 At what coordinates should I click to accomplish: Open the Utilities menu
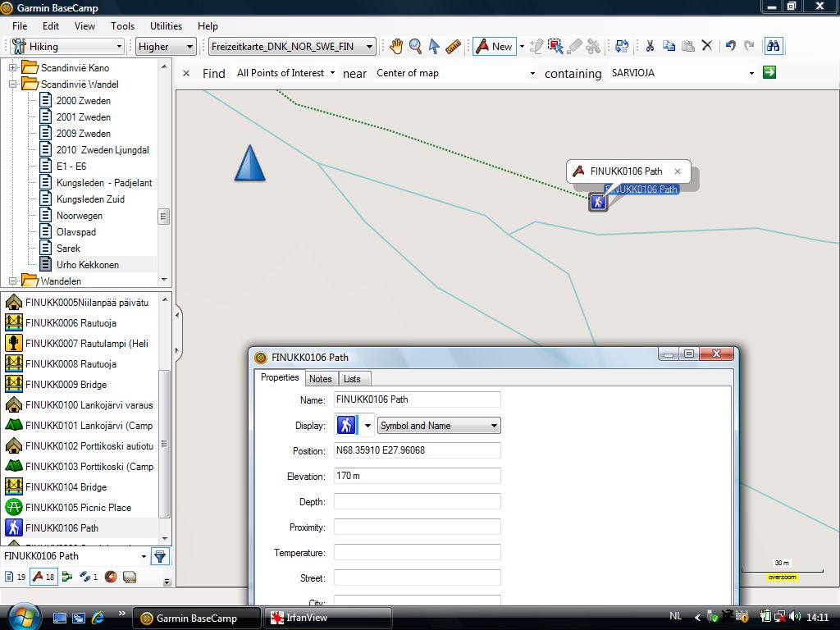coord(166,26)
